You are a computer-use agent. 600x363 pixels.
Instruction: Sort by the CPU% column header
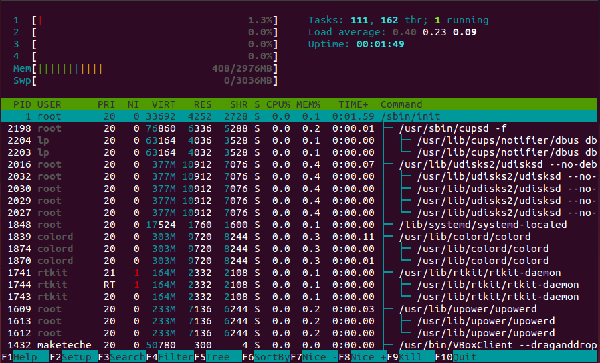tap(278, 104)
